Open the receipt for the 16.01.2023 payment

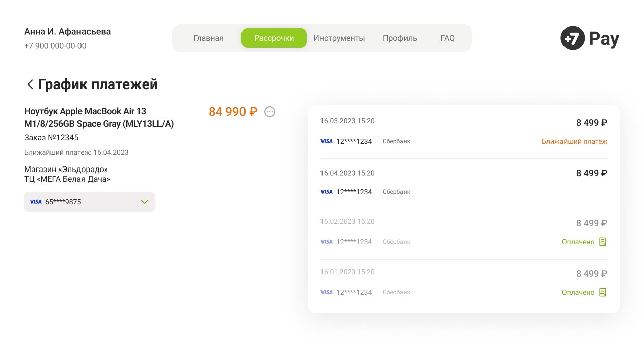(x=602, y=292)
